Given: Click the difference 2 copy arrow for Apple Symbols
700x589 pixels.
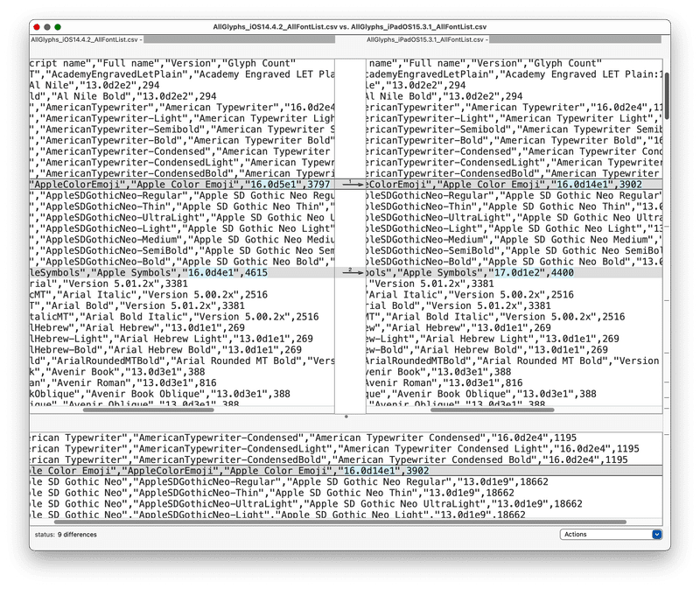Looking at the screenshot, I should (353, 272).
